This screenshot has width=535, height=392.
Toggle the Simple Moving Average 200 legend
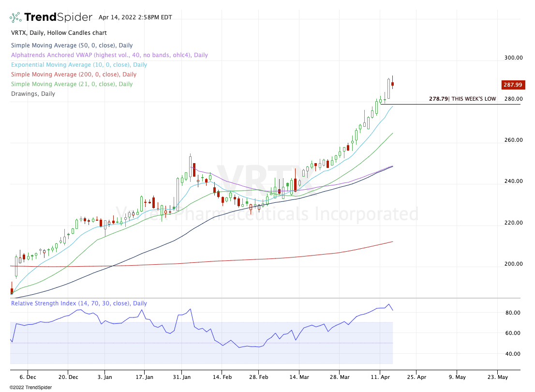[x=74, y=75]
